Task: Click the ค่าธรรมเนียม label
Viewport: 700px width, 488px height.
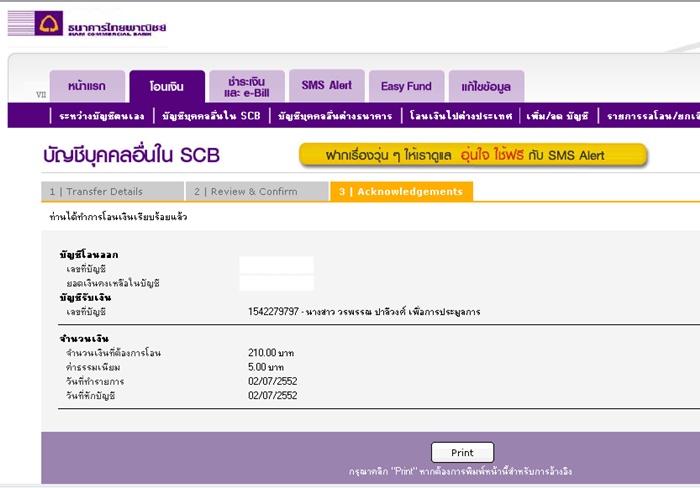Action: click(x=93, y=367)
